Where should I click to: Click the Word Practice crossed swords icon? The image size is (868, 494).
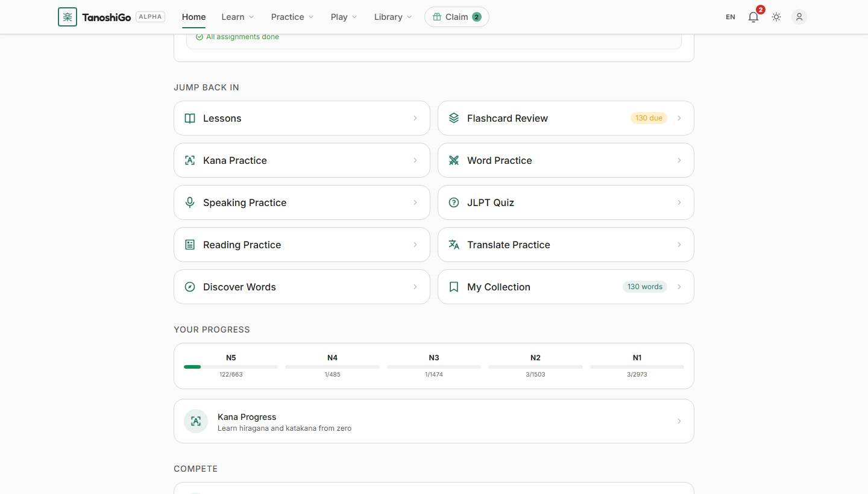coord(454,160)
